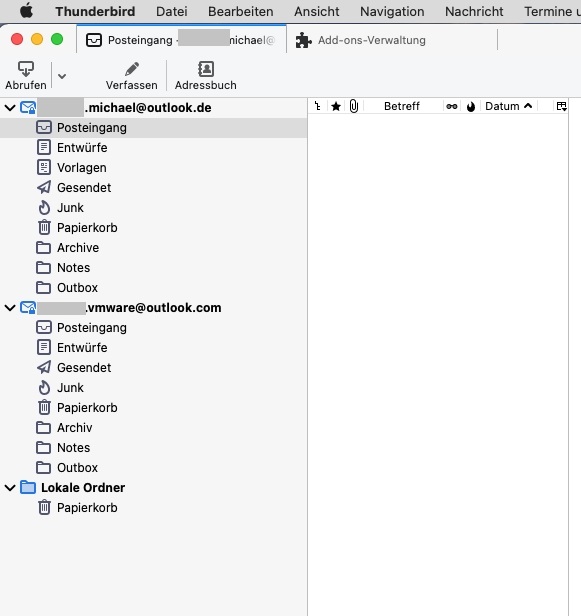Open the Bearbeiten menu

[240, 11]
